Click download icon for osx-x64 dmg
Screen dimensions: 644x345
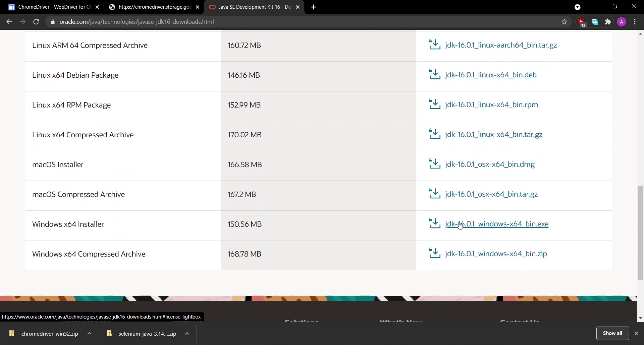click(434, 164)
